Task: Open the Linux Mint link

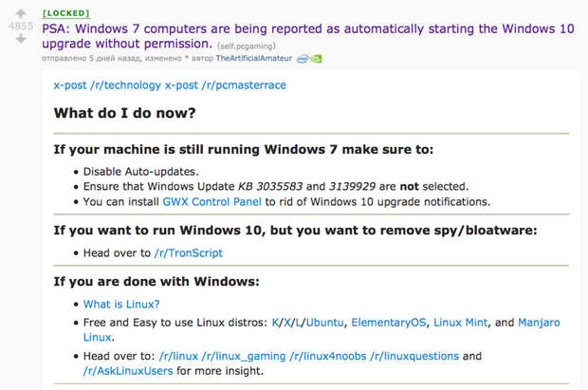Action: (461, 323)
